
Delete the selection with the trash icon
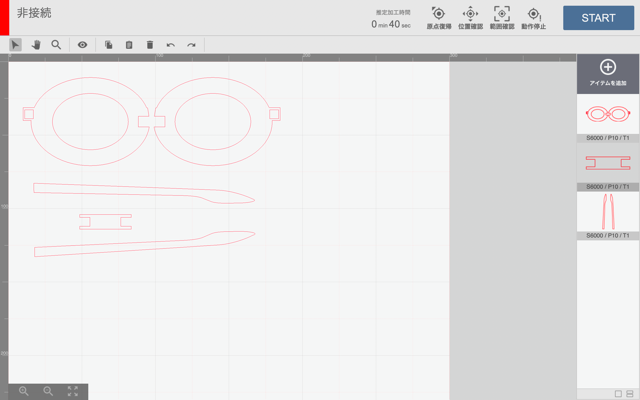point(150,44)
